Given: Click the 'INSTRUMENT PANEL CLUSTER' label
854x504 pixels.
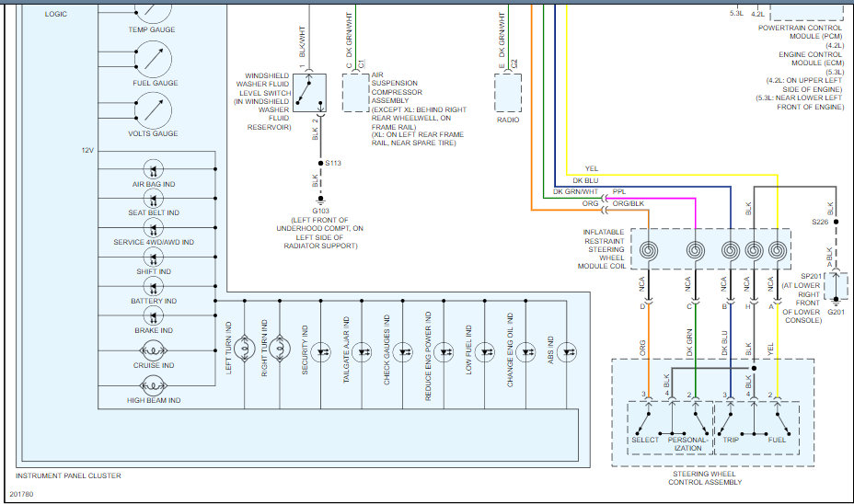Looking at the screenshot, I should (69, 475).
